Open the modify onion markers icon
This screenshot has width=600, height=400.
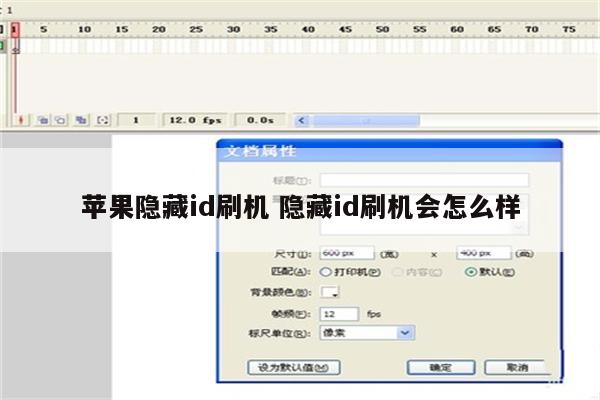point(102,120)
